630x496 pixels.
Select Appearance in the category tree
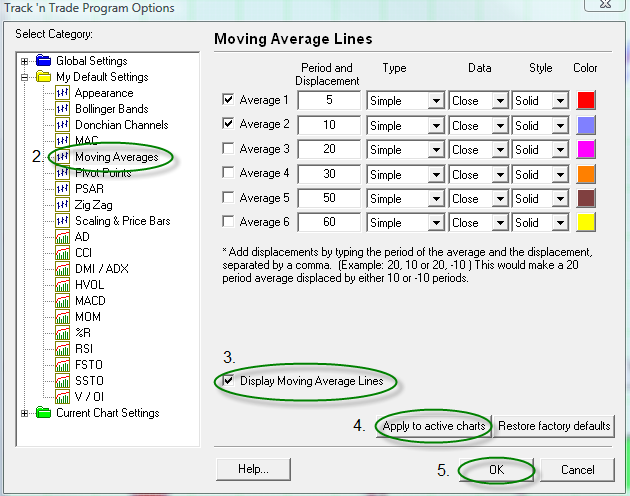[104, 93]
